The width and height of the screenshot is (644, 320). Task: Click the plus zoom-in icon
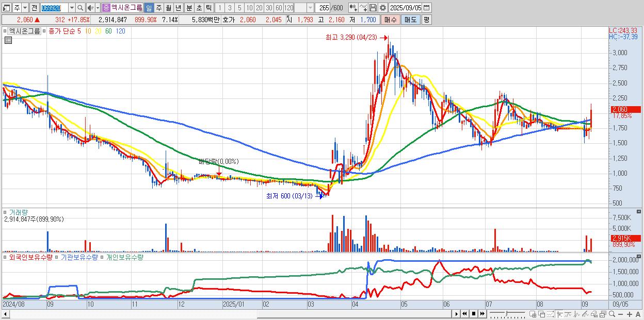tap(630, 314)
